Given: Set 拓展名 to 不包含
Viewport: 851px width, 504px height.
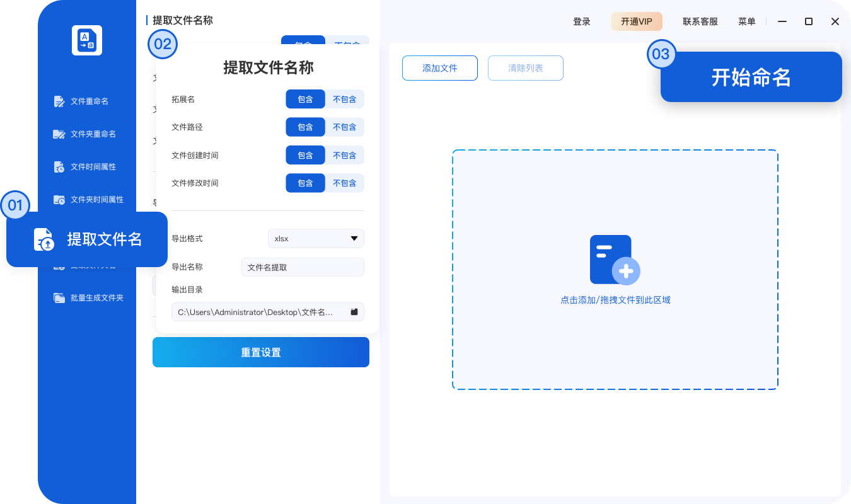Looking at the screenshot, I should pos(345,99).
